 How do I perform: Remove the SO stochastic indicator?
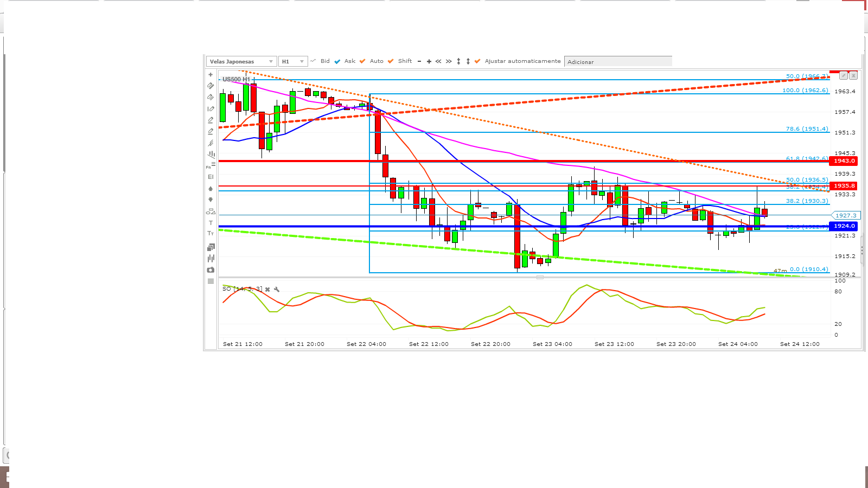coord(267,290)
